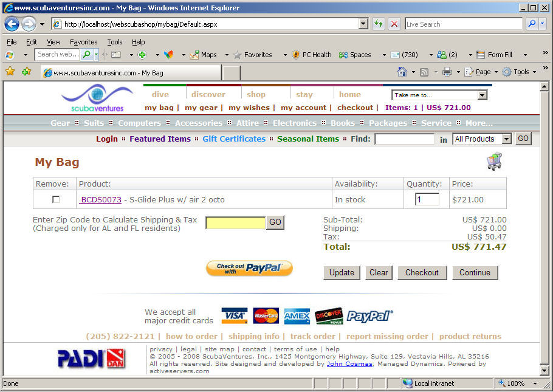The image size is (553, 392).
Task: Open the contacts icon showing (2)
Action: (x=447, y=55)
